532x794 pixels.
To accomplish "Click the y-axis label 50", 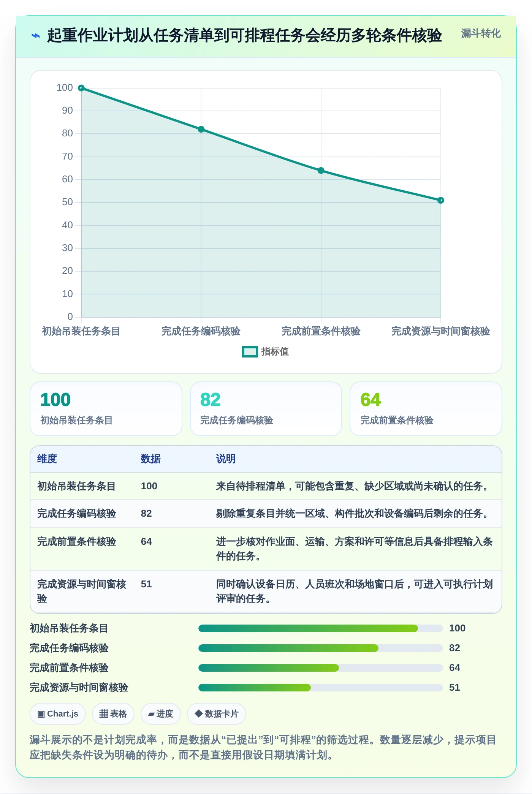I will click(67, 202).
